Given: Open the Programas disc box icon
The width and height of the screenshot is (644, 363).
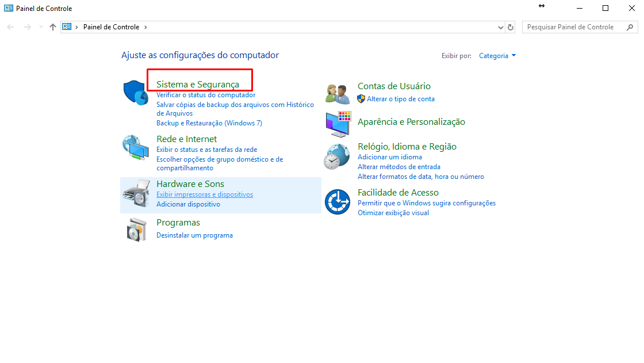Looking at the screenshot, I should 136,230.
